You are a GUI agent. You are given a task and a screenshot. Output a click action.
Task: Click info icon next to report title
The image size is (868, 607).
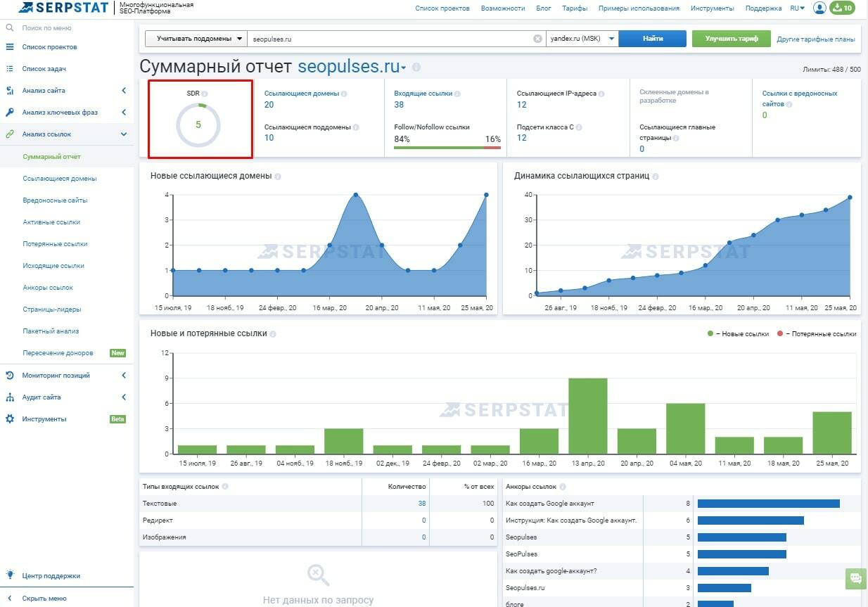416,68
